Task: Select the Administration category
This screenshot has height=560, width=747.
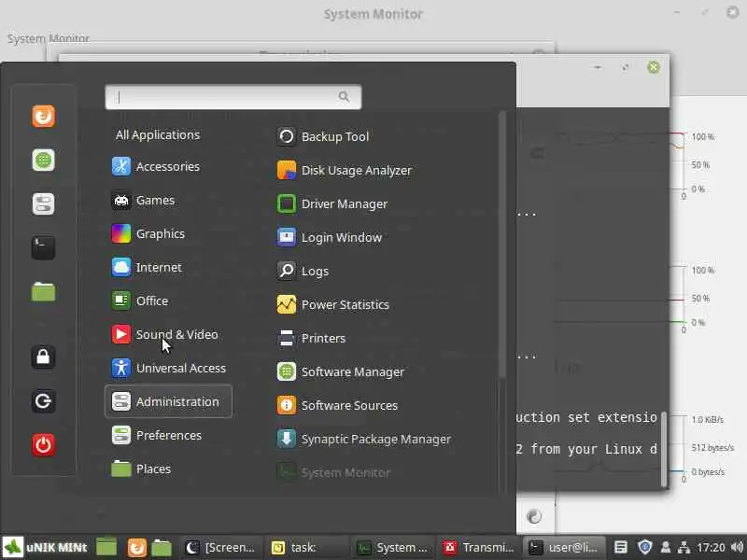Action: [x=168, y=401]
